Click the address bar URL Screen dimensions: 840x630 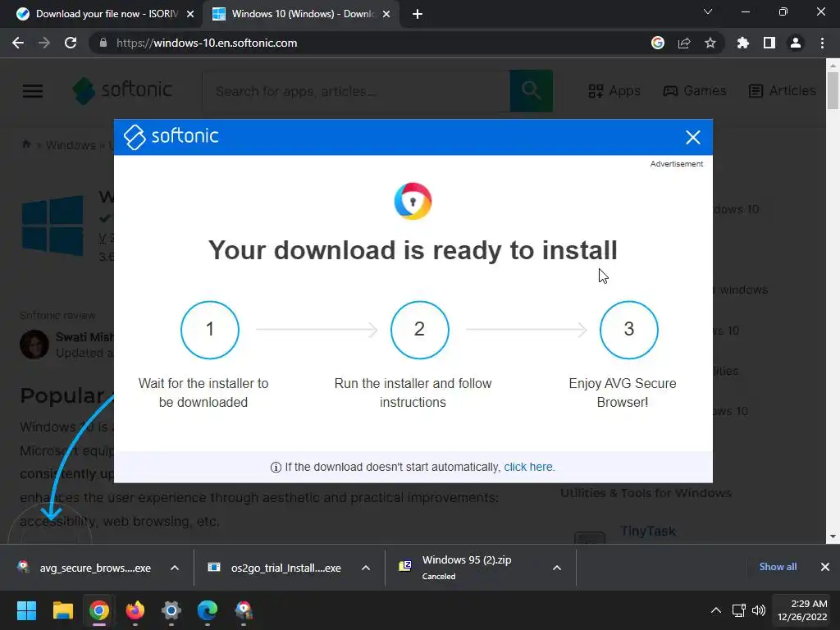[207, 43]
